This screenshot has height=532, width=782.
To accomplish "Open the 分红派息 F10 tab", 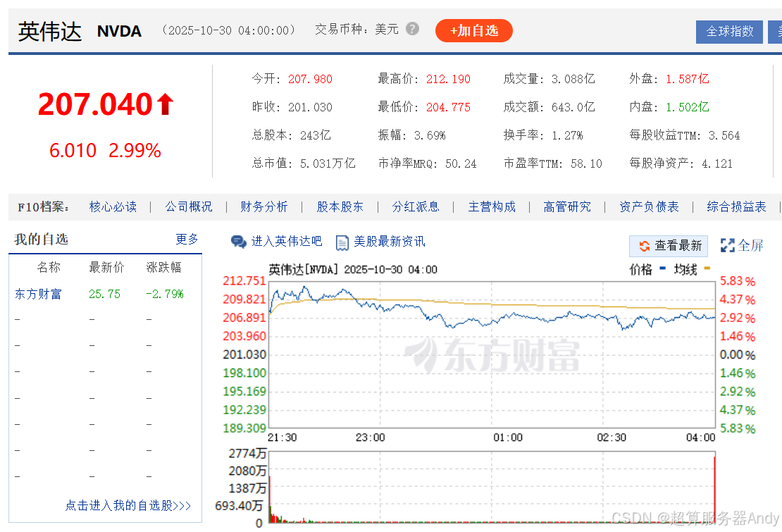I will (416, 207).
